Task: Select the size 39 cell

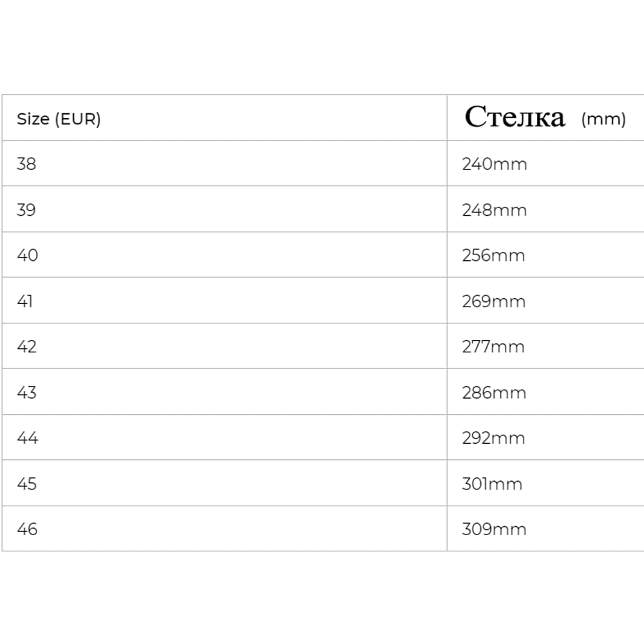Action: click(26, 210)
